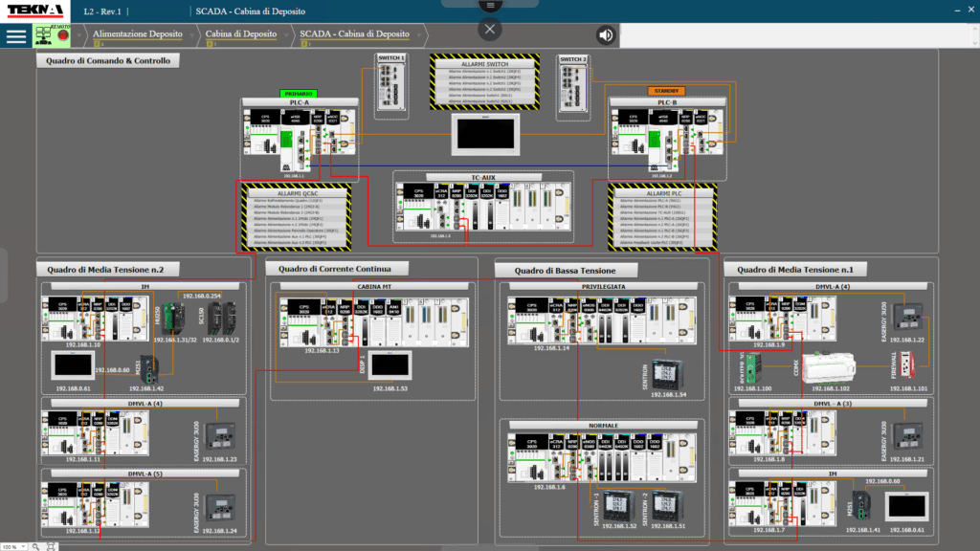
Task: Click the red FIREWALL device icon
Action: (x=922, y=367)
